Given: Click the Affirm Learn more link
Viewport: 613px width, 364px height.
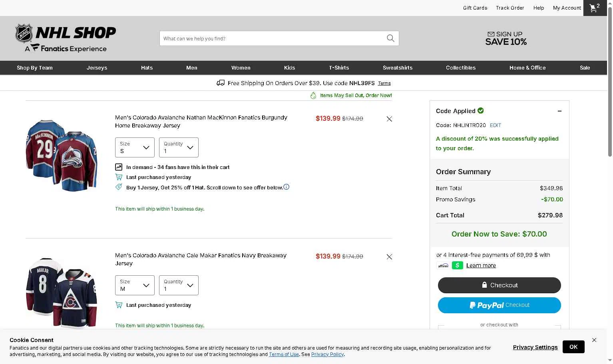Looking at the screenshot, I should pyautogui.click(x=481, y=265).
